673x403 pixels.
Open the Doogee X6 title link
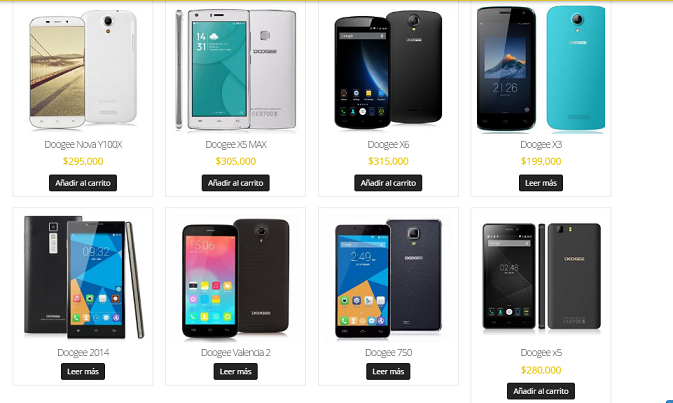click(x=388, y=145)
